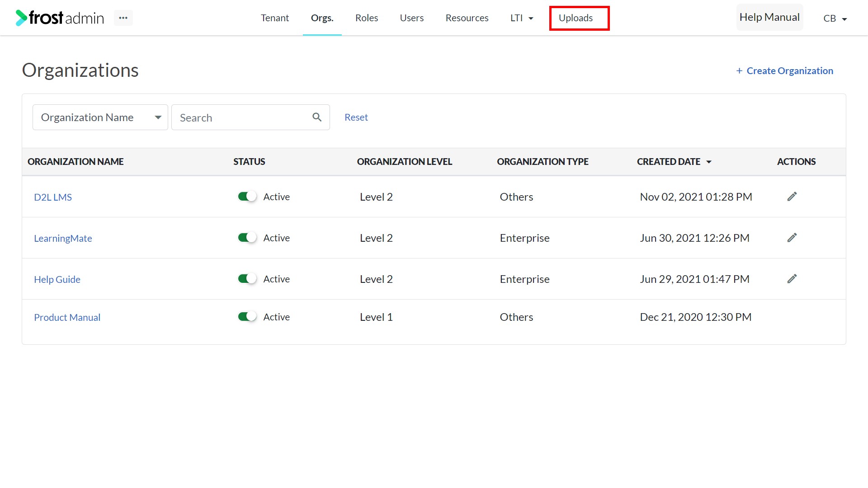Select the 'Dec 21, 2020 12:30 PM' date cell
The image size is (868, 488).
point(695,317)
